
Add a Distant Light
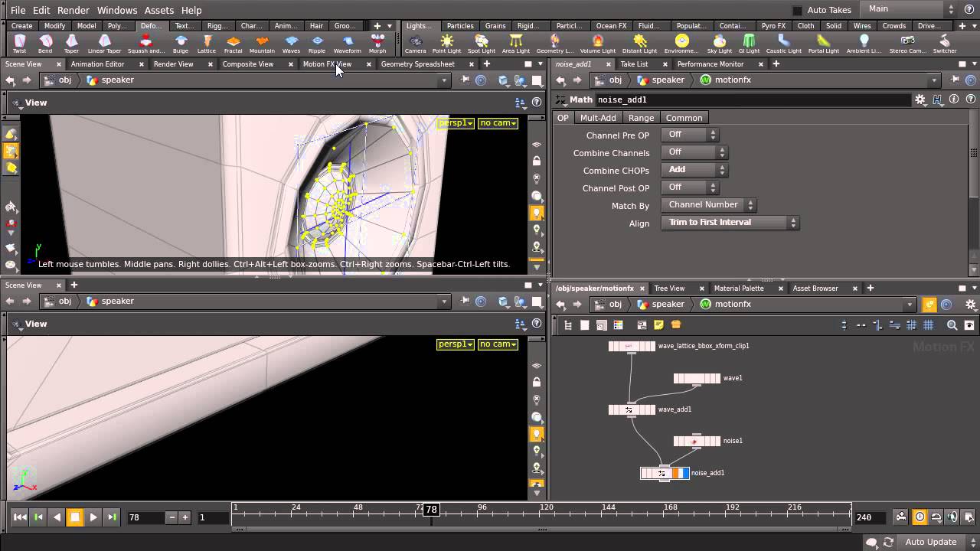[639, 44]
